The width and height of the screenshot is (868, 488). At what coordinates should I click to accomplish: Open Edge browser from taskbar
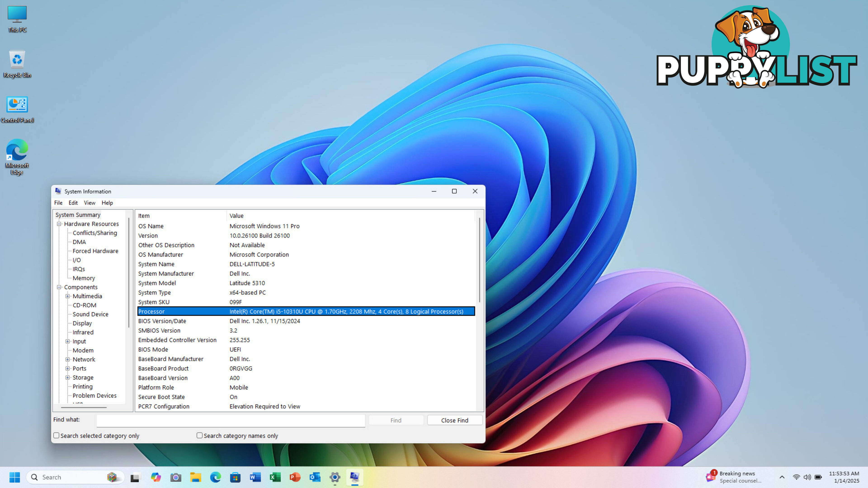tap(215, 477)
